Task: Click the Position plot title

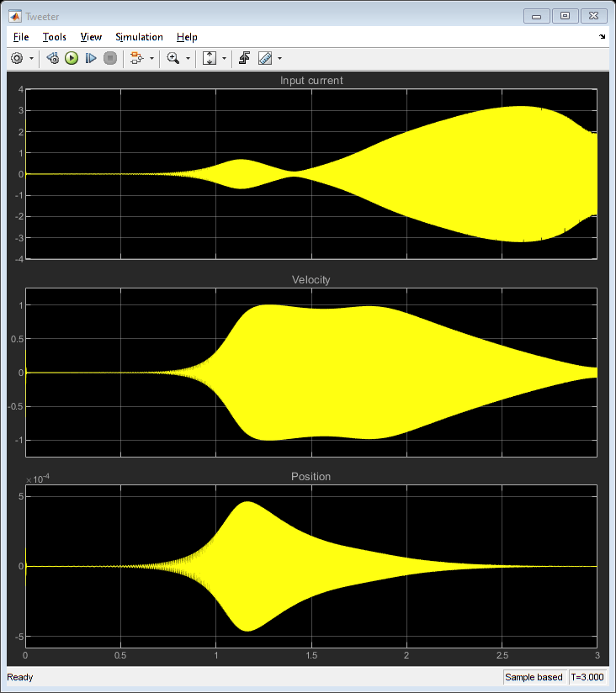Action: [x=311, y=476]
